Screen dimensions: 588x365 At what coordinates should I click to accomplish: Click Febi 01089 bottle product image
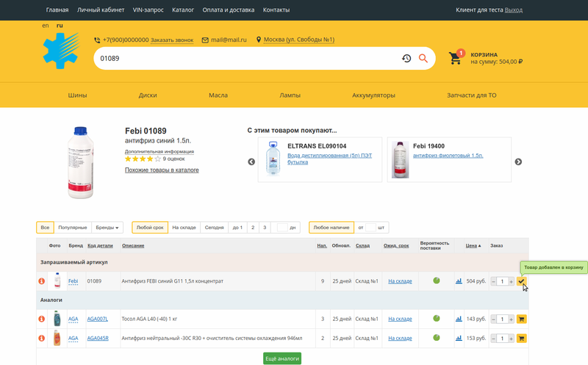click(x=80, y=162)
